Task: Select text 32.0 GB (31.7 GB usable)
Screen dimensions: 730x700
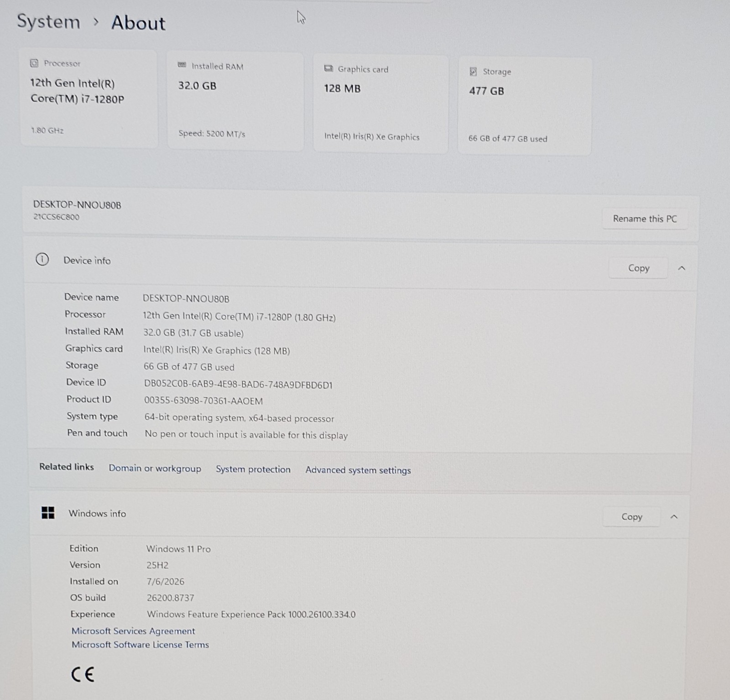Action: click(193, 333)
